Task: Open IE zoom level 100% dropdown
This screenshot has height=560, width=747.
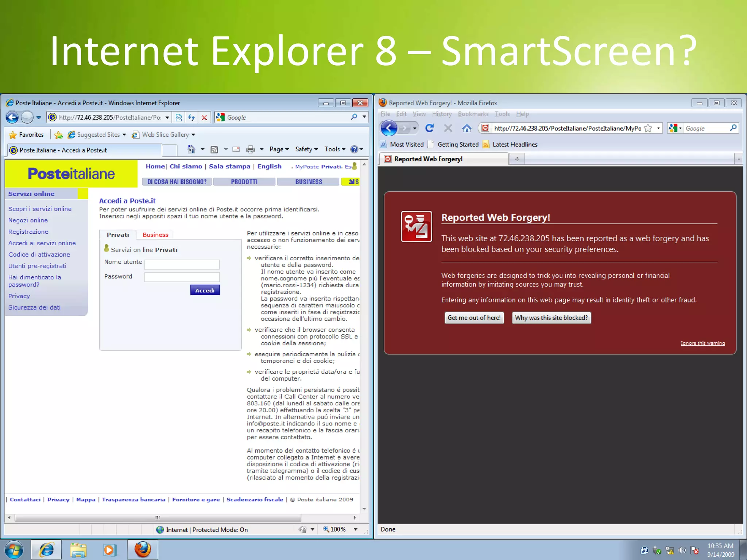Action: point(355,529)
